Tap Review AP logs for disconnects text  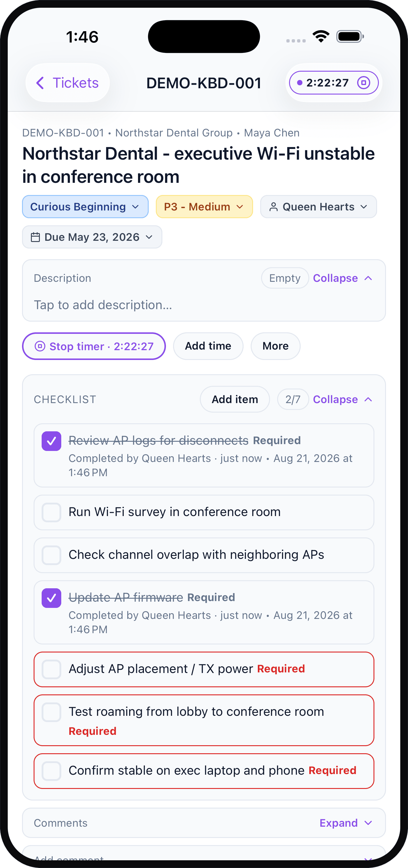pyautogui.click(x=159, y=441)
